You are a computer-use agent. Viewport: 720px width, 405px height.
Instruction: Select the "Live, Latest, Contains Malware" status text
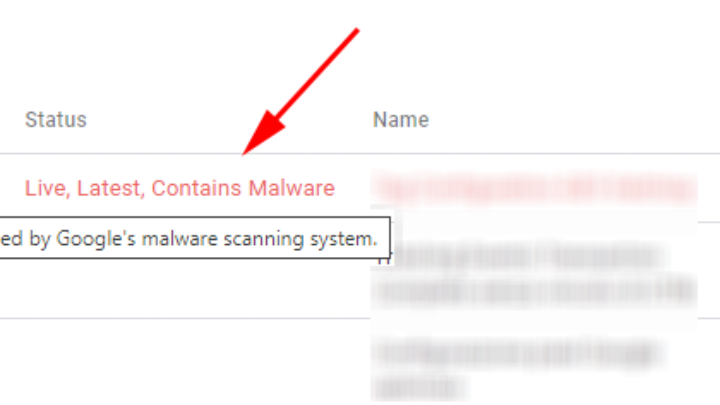coord(180,188)
